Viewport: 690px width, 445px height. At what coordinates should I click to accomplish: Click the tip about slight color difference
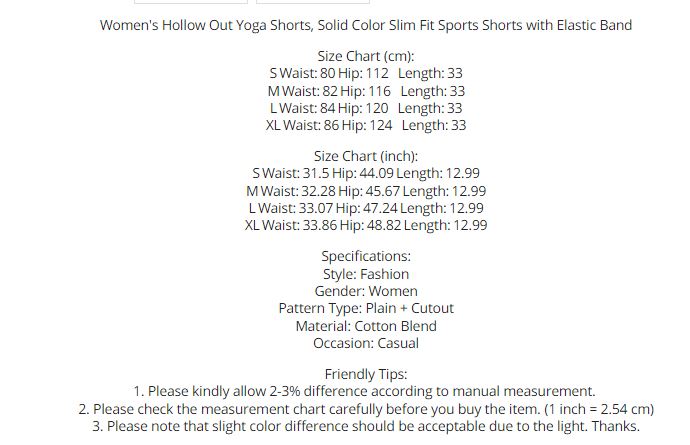pos(365,426)
